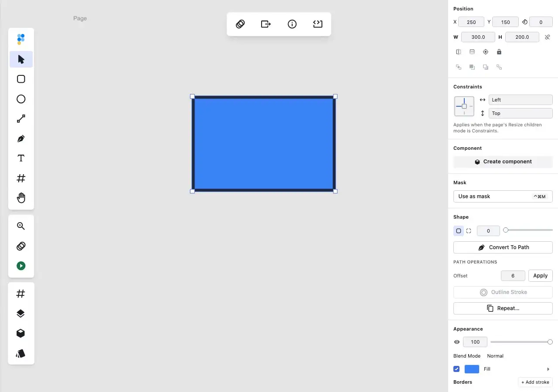Image resolution: width=558 pixels, height=392 pixels.
Task: Click the constraints diagram widget
Action: tap(464, 106)
